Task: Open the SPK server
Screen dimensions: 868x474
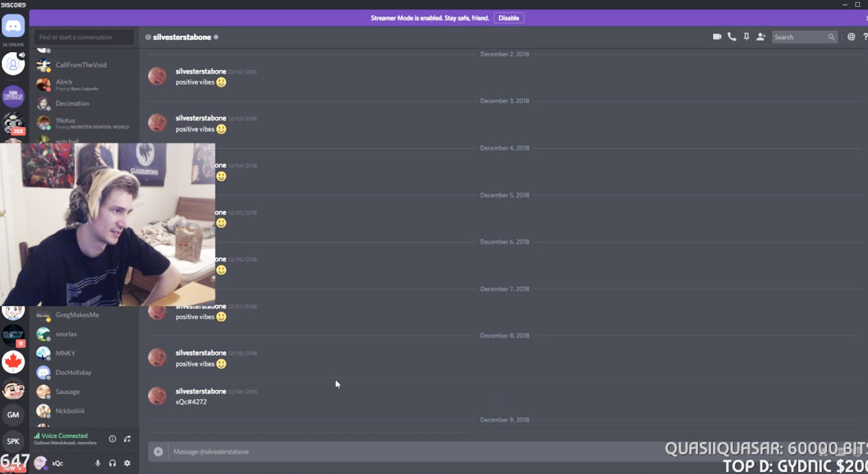Action: [x=13, y=441]
